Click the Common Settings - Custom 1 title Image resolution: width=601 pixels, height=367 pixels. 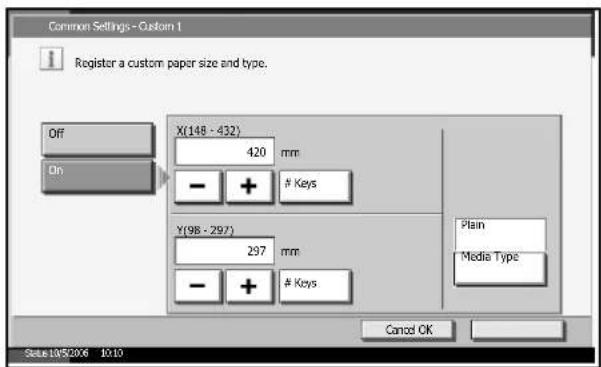point(115,26)
